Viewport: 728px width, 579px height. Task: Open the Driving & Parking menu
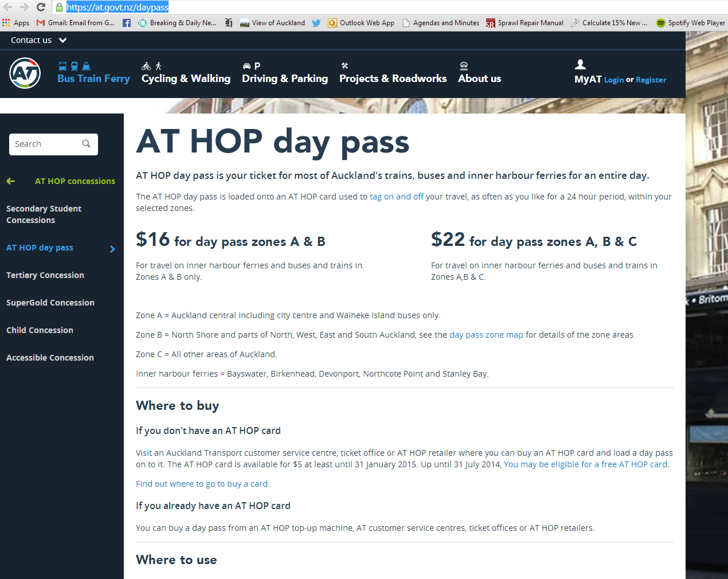(x=284, y=79)
